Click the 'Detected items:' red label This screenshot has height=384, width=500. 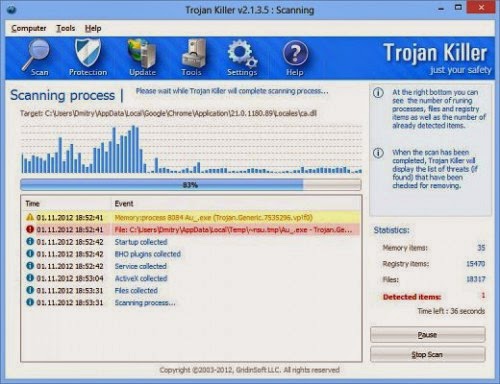tap(412, 297)
